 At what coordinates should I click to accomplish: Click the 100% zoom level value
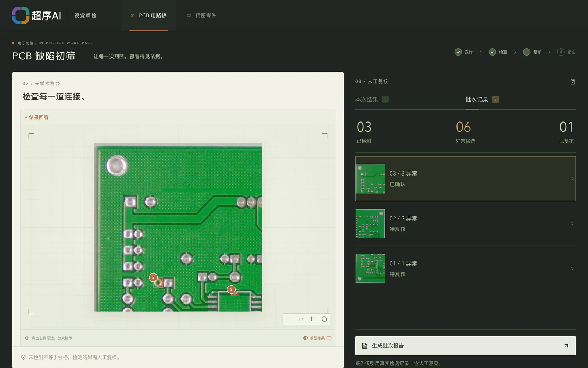pos(300,319)
